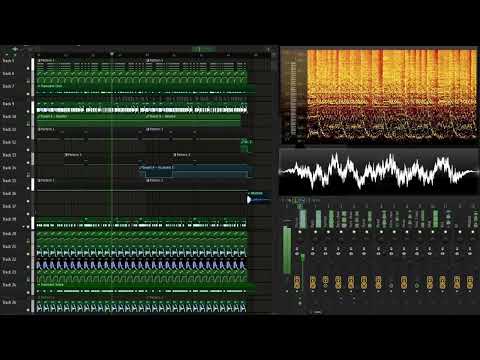Click the master peak meter in mixer

click(287, 249)
